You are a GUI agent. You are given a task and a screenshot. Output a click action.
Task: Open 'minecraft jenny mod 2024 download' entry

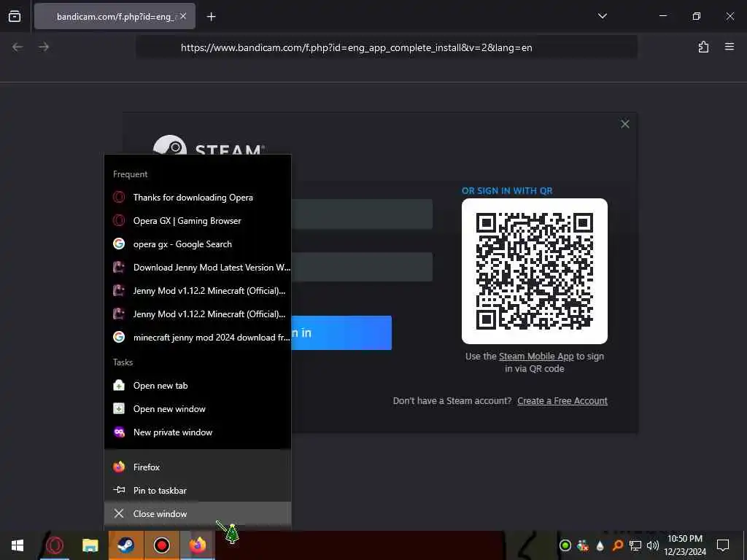198,337
